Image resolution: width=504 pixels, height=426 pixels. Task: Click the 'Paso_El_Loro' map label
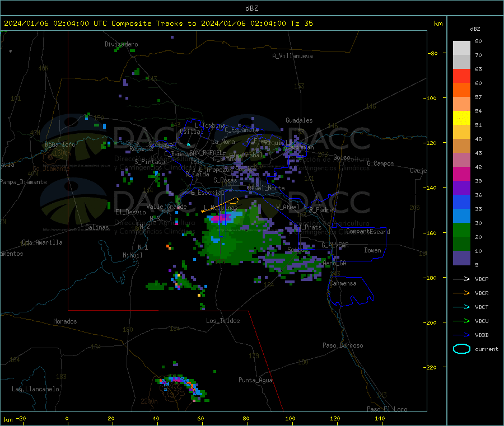coord(387,409)
